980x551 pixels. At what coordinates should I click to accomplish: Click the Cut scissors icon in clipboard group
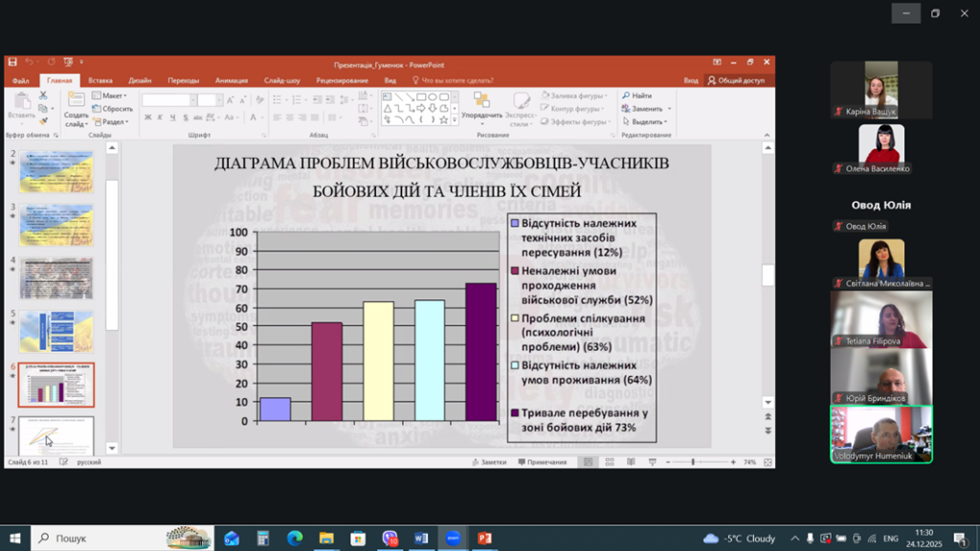[43, 96]
